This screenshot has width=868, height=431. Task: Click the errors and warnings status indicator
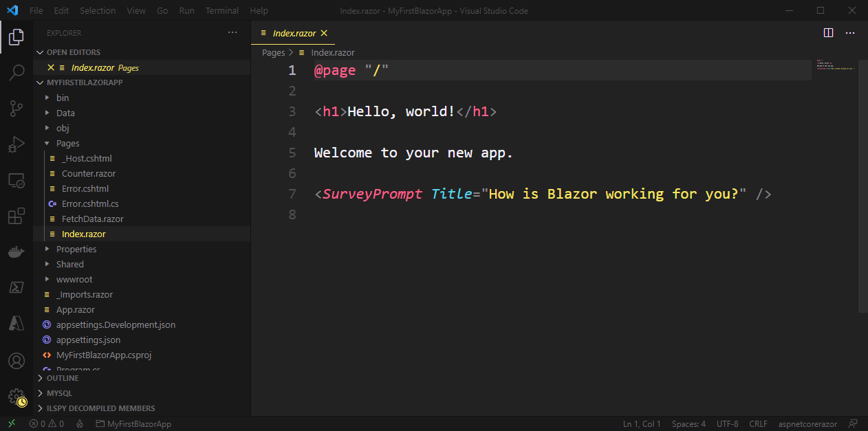click(x=47, y=424)
